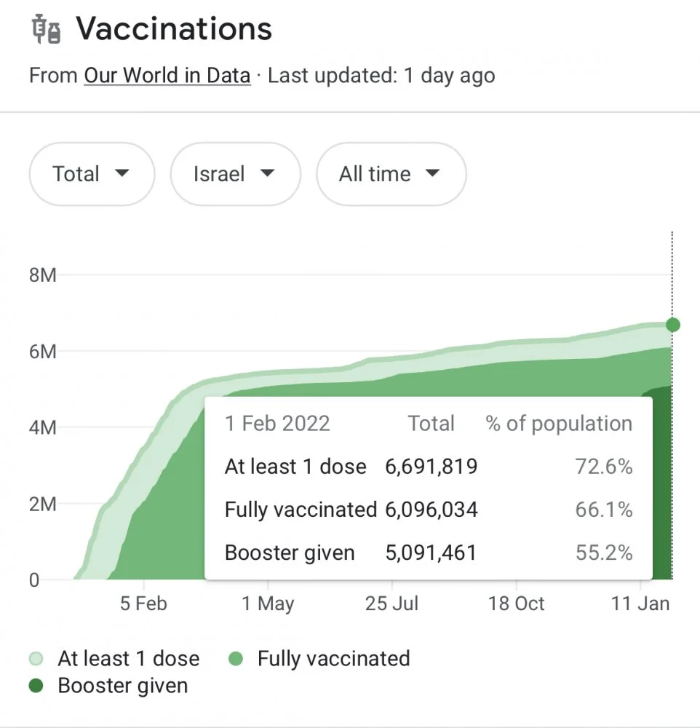700x728 pixels.
Task: Select the 1 May axis label
Action: tap(268, 604)
